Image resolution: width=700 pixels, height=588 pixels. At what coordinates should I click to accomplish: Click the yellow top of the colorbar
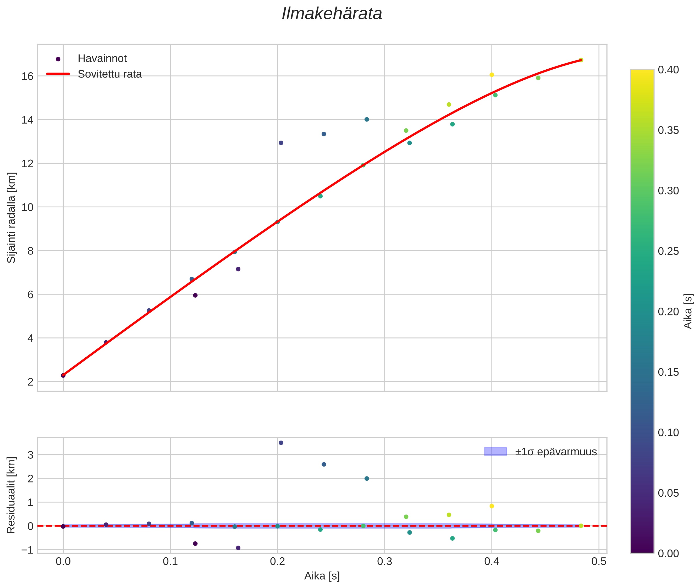[x=642, y=74]
